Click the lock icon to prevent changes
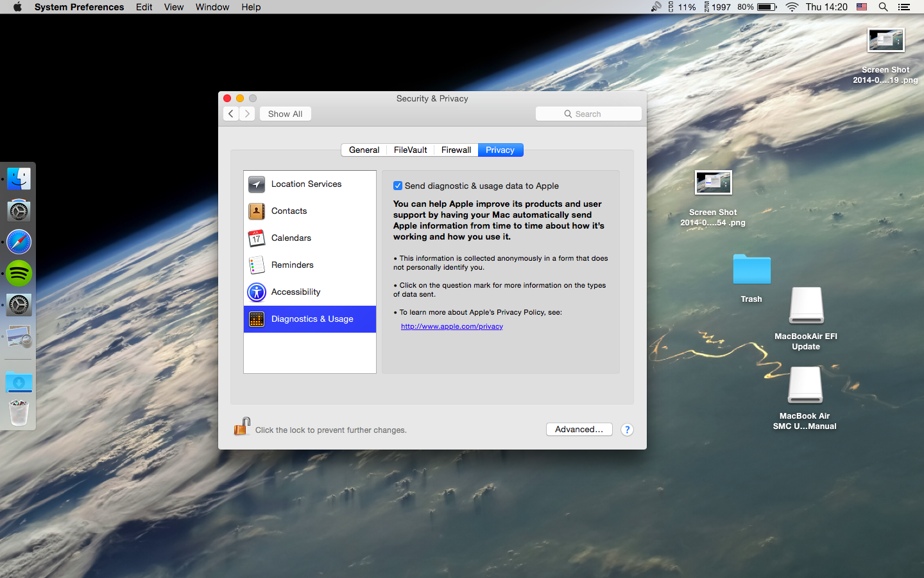This screenshot has height=578, width=924. (x=242, y=426)
